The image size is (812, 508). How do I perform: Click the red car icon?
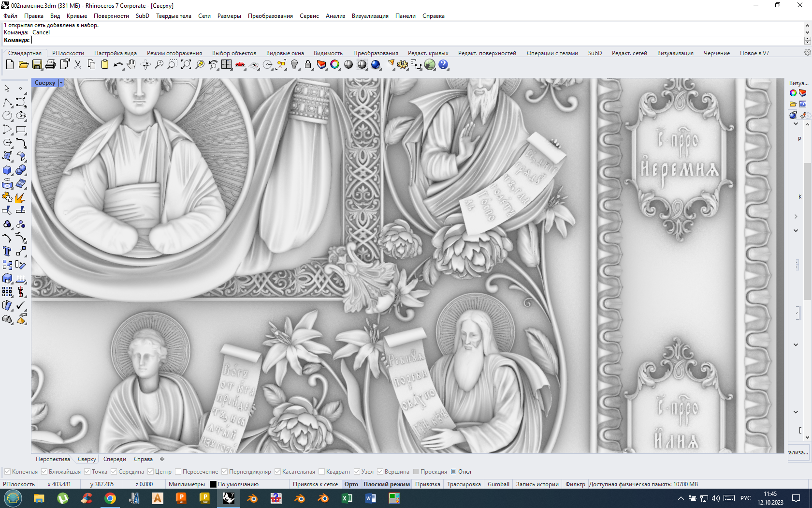240,64
